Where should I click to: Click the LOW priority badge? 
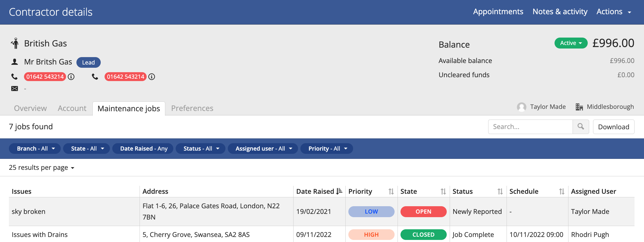[371, 212]
